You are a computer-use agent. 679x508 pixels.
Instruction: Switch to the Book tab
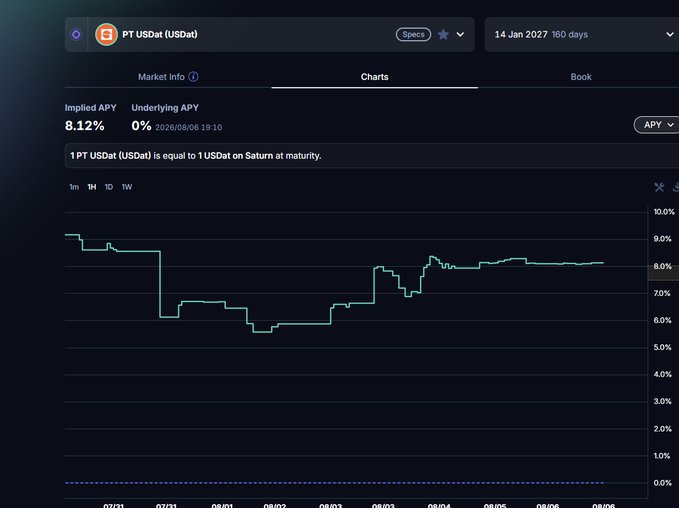click(x=581, y=77)
